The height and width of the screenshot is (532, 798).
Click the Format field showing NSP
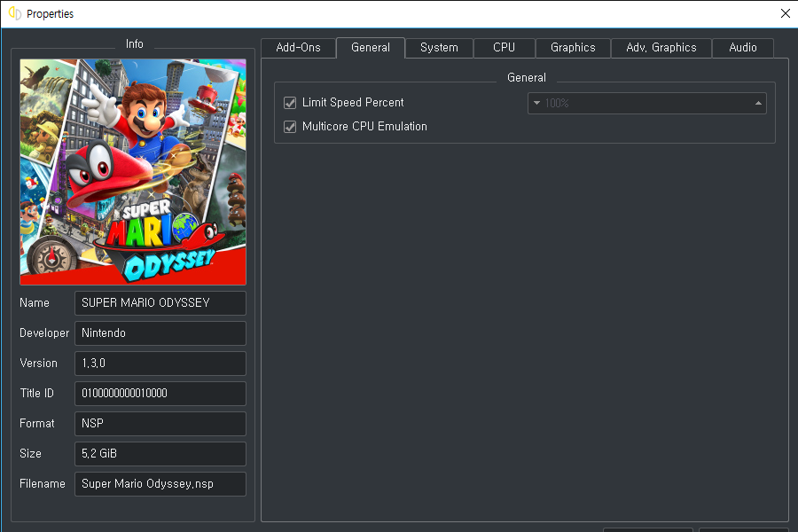[x=160, y=424]
